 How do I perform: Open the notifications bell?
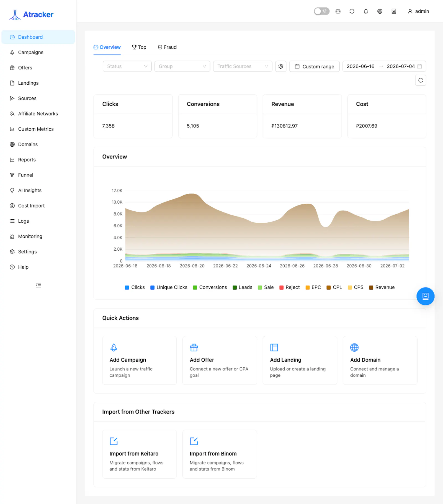click(x=366, y=11)
